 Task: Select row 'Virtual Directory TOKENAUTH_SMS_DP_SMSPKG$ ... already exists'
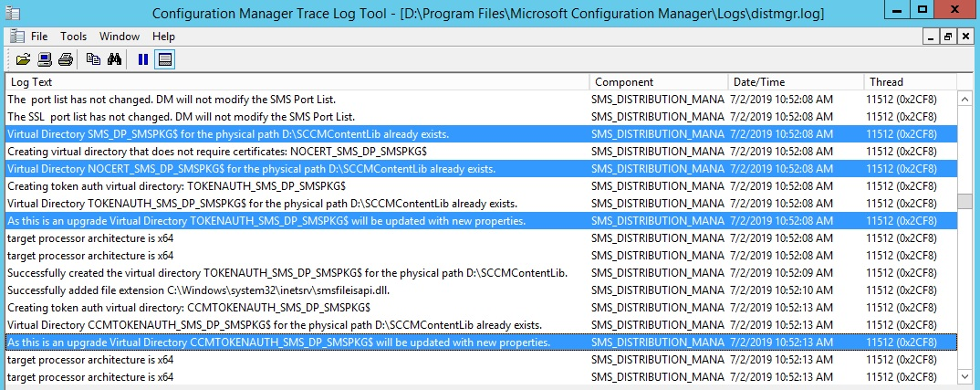click(x=481, y=204)
